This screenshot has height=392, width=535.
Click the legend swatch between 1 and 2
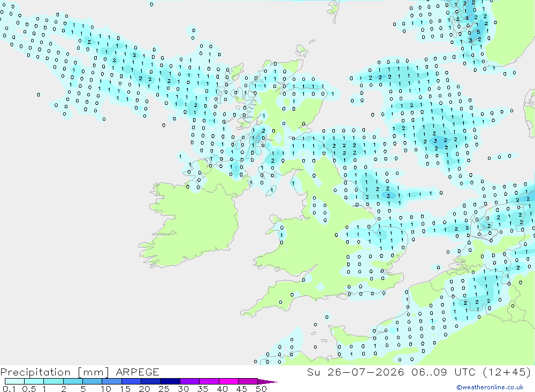(x=53, y=381)
